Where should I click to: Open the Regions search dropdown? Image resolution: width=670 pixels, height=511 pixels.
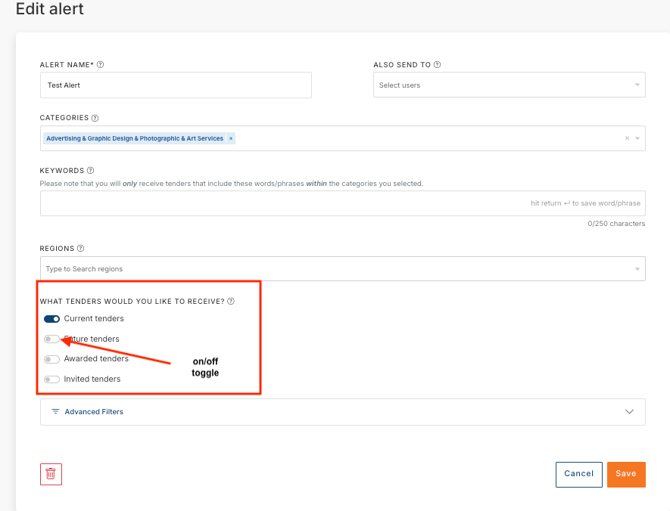click(x=340, y=269)
